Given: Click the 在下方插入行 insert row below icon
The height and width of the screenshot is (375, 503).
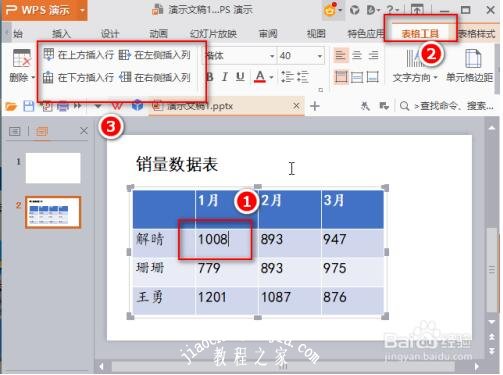Looking at the screenshot, I should [48, 77].
